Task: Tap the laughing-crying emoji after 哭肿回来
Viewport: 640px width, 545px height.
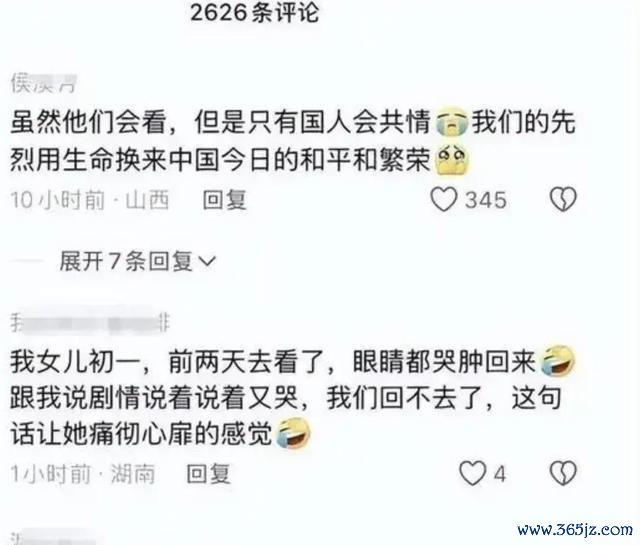Action: (558, 360)
